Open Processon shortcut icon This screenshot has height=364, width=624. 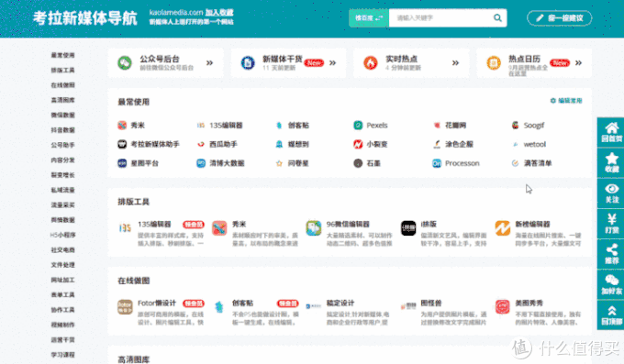click(437, 163)
